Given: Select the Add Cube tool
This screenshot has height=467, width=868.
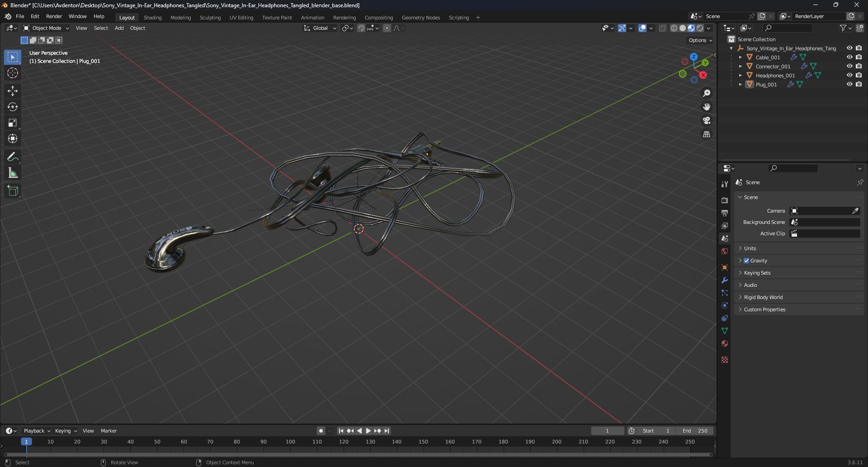Looking at the screenshot, I should tap(13, 191).
